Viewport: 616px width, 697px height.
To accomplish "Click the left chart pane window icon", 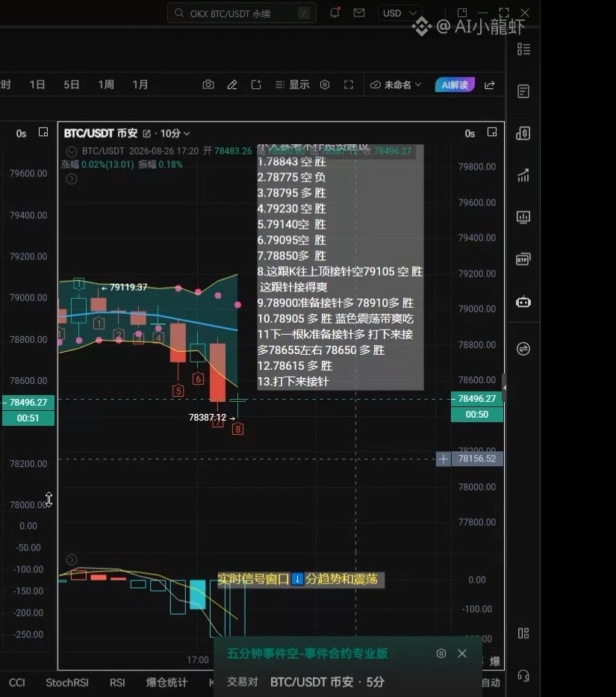I will point(43,132).
